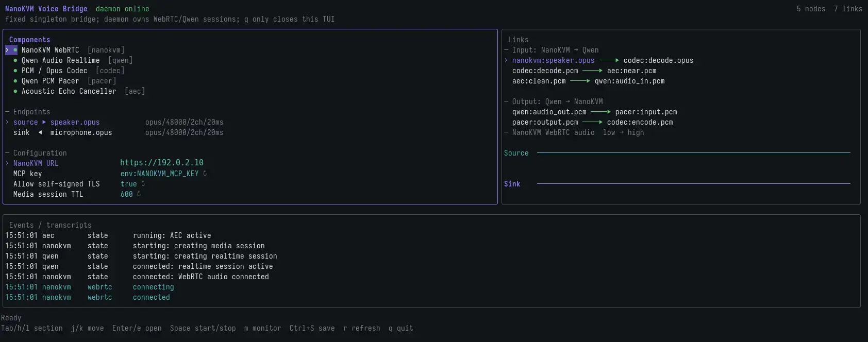Click the reload icon beside TLS true

point(143,183)
